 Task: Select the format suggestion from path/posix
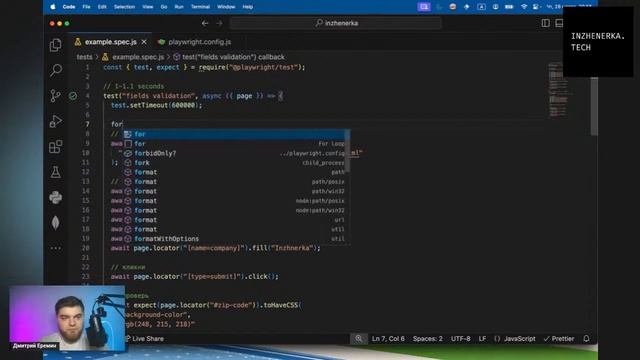pyautogui.click(x=235, y=182)
